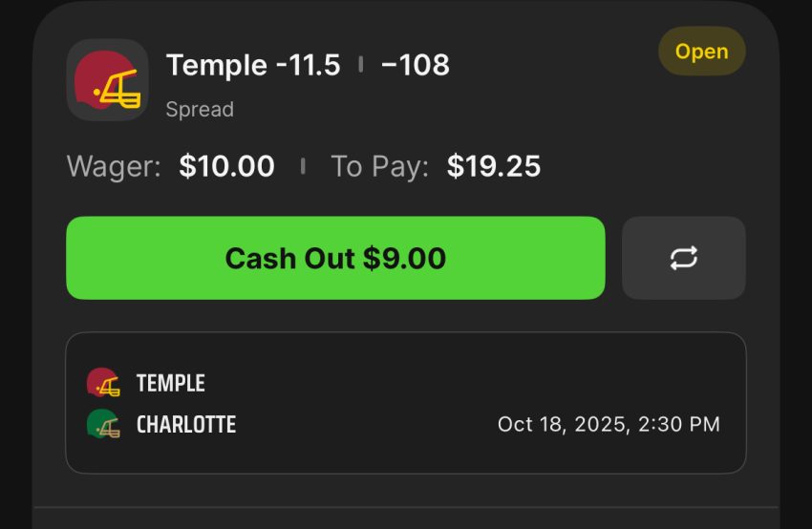Viewport: 812px width, 529px height.
Task: Click the divider between Temple -11.5 and -108
Action: pos(360,65)
